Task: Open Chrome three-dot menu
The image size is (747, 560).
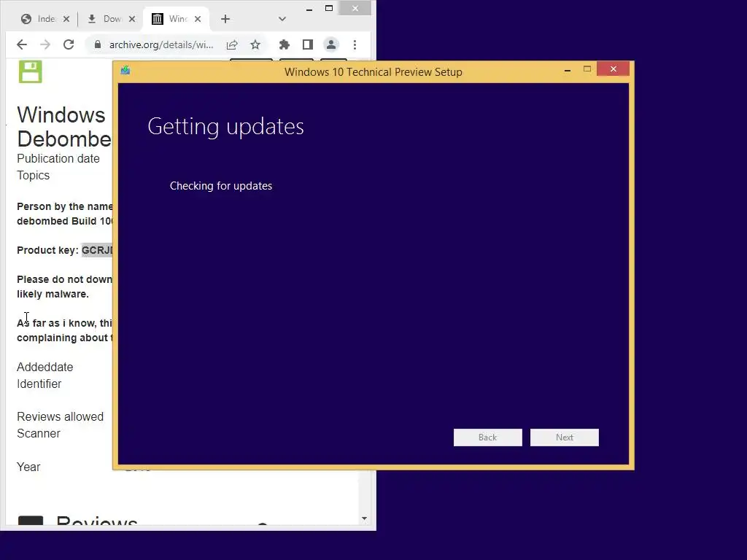Action: pyautogui.click(x=355, y=44)
